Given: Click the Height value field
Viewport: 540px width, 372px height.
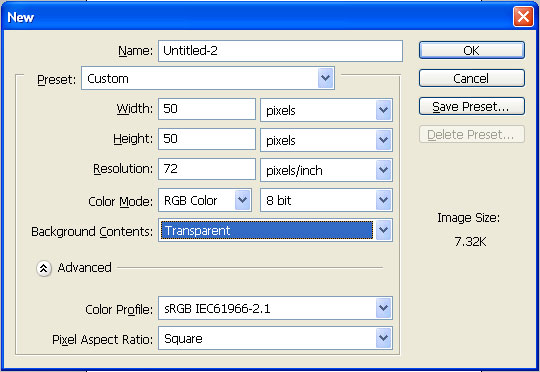Looking at the screenshot, I should (x=207, y=139).
